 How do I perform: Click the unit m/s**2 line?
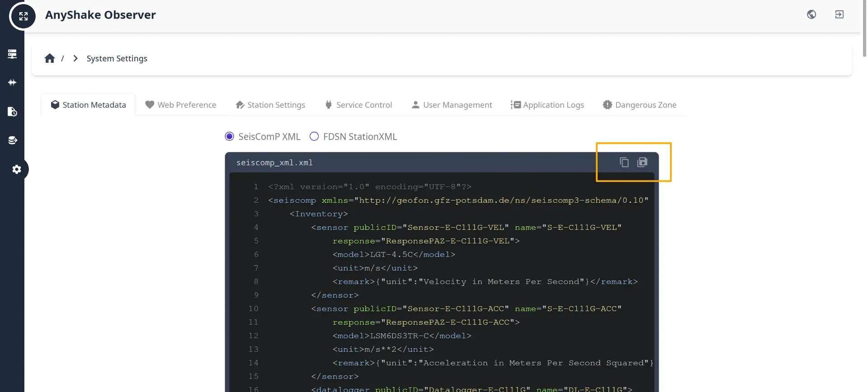pyautogui.click(x=383, y=349)
